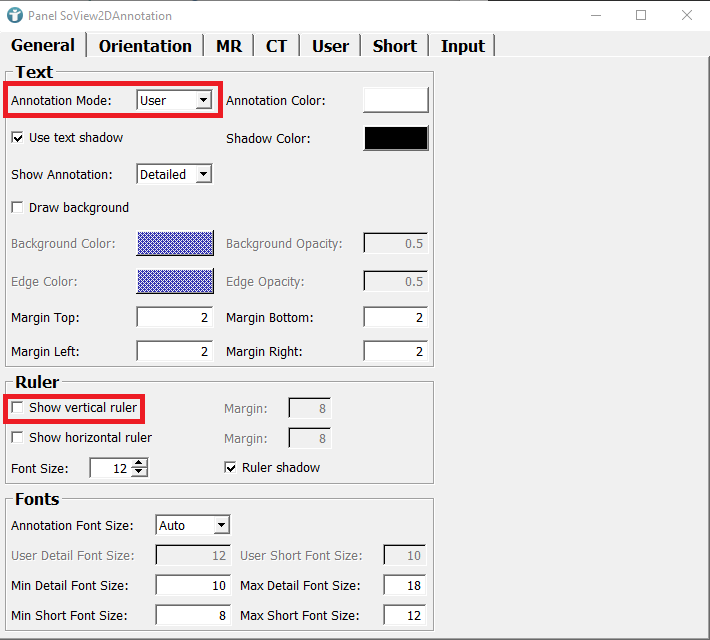The height and width of the screenshot is (640, 710).
Task: Check the Show horizontal ruler option
Action: (17, 438)
